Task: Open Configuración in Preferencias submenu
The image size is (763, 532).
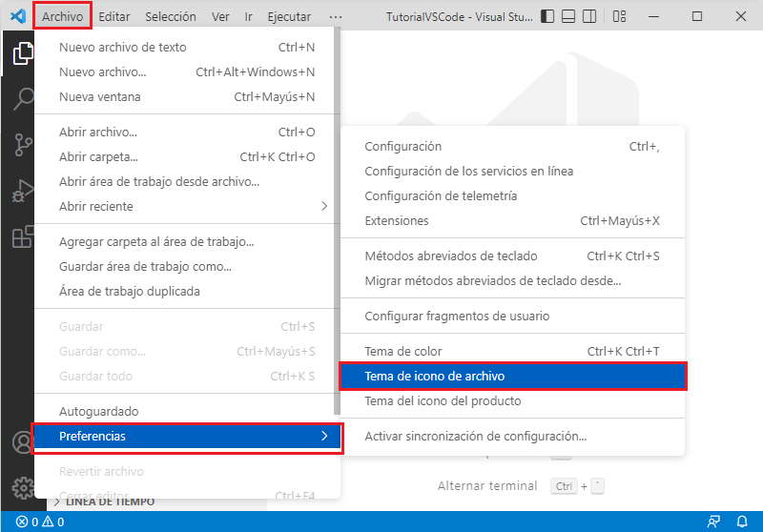Action: coord(512,147)
